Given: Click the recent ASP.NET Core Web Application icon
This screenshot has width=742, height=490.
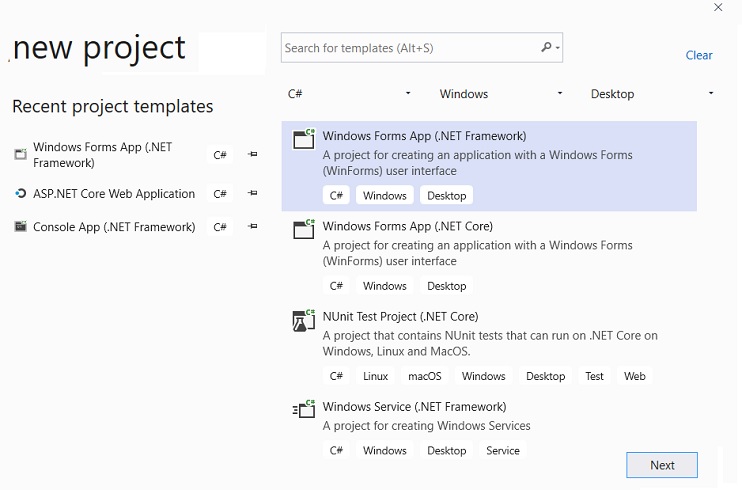Looking at the screenshot, I should (x=20, y=194).
